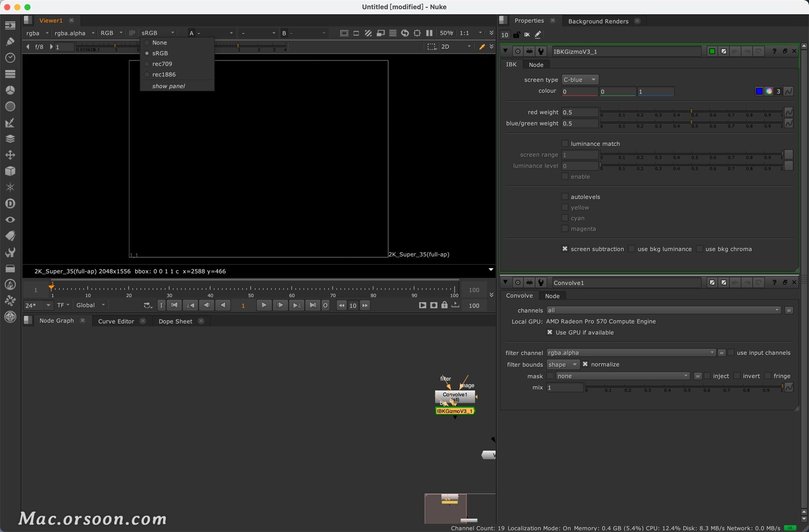Screen dimensions: 809x532
Task: Check use bkg chroma
Action: click(700, 249)
